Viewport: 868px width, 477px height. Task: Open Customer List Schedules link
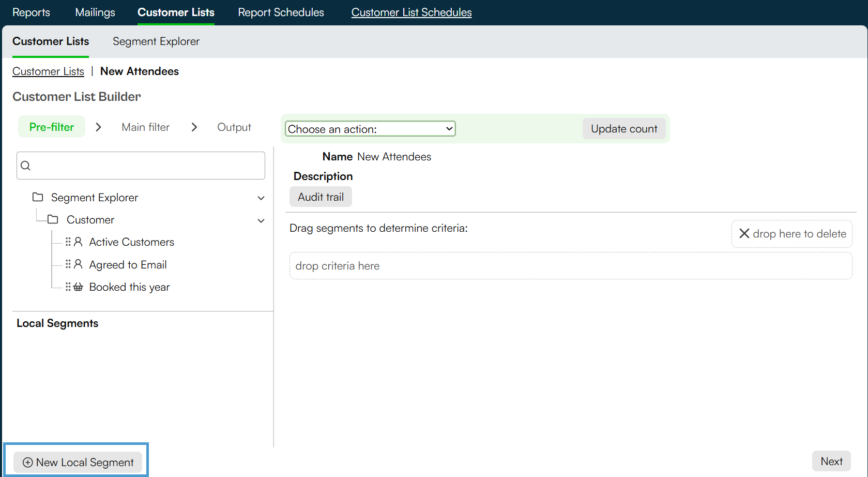412,12
